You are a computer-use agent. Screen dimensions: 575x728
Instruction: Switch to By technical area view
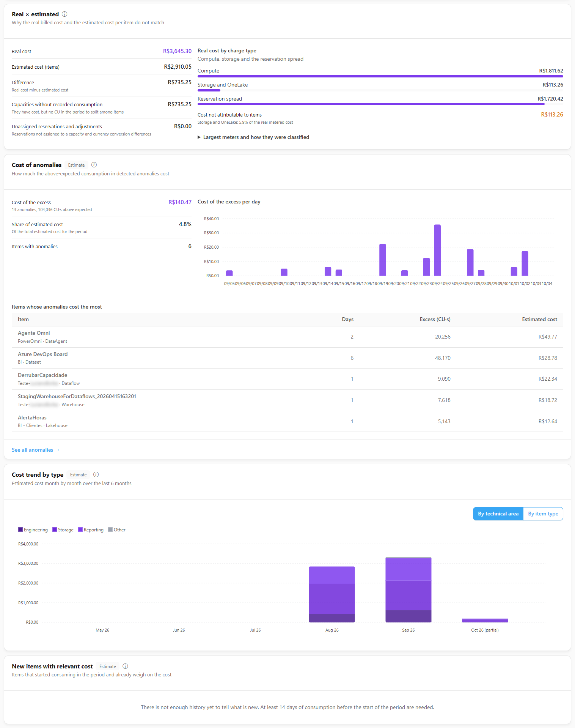click(498, 514)
